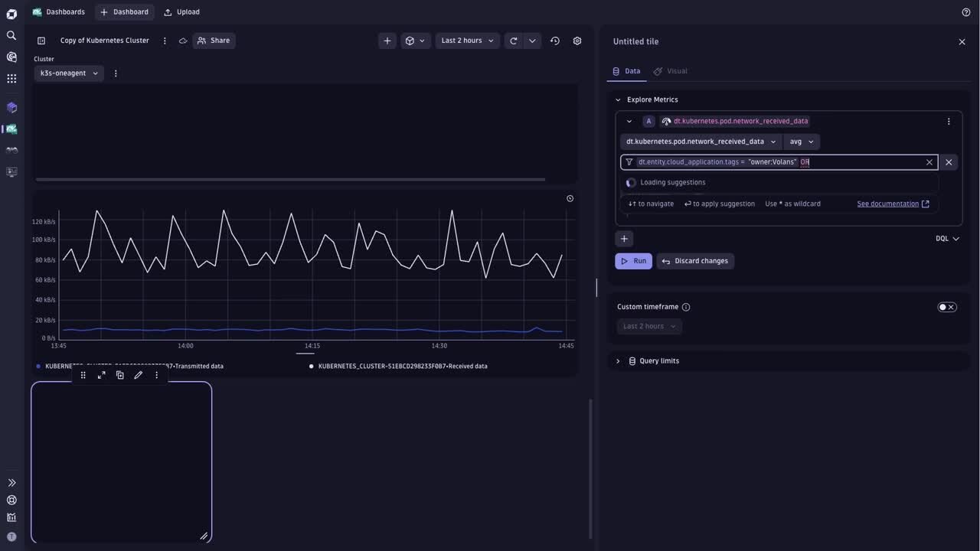Open the Dynatrace logo home icon

click(x=11, y=14)
